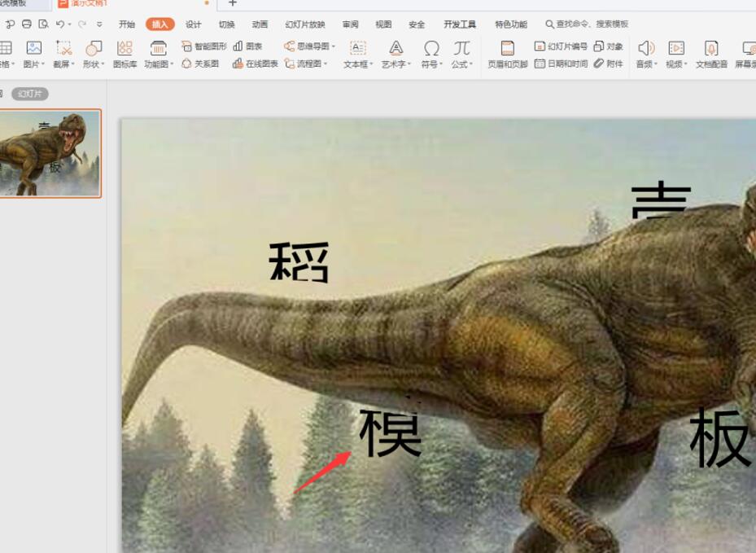Open 页眉和页脚 header and footer
This screenshot has width=756, height=553.
coord(508,54)
